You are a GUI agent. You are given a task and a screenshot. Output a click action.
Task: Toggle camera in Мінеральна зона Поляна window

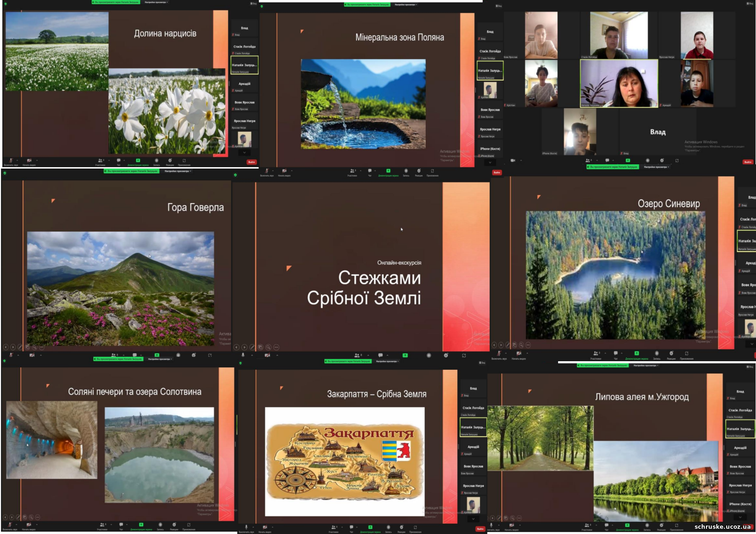click(x=284, y=171)
